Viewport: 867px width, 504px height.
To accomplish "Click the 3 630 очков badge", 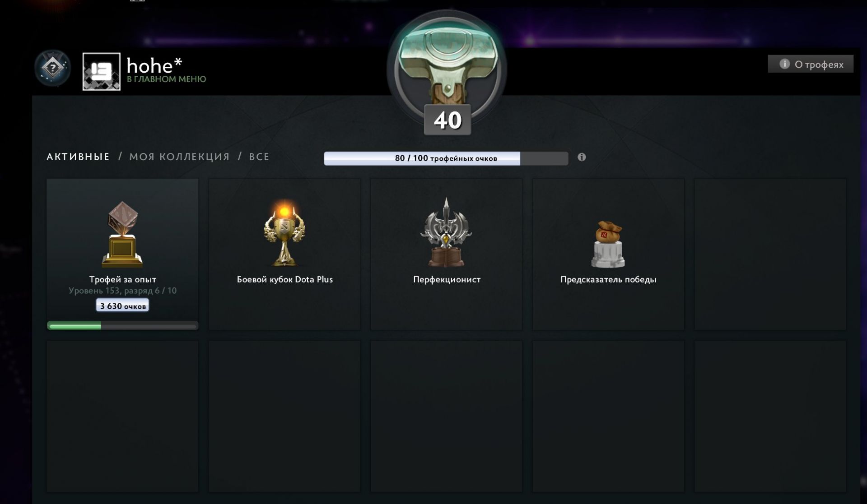I will 122,306.
